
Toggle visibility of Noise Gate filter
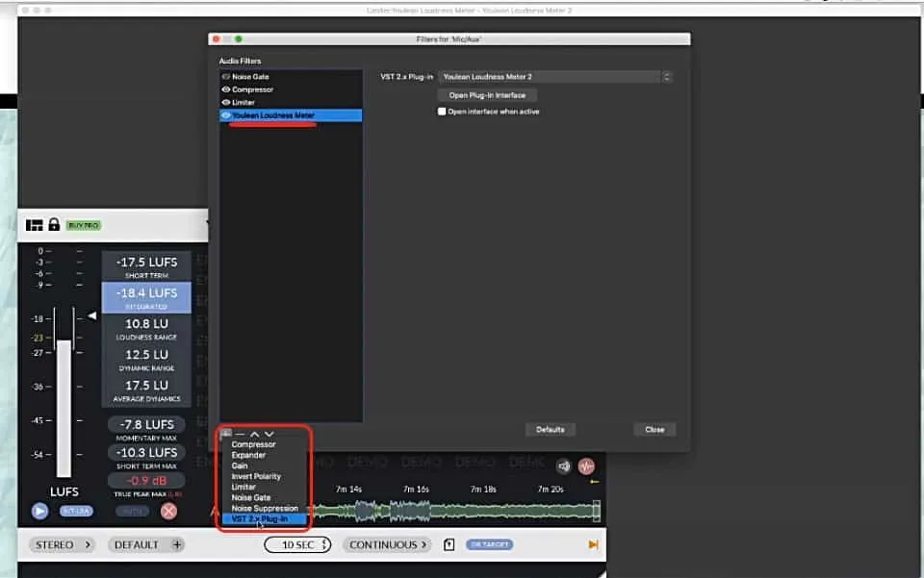click(225, 77)
